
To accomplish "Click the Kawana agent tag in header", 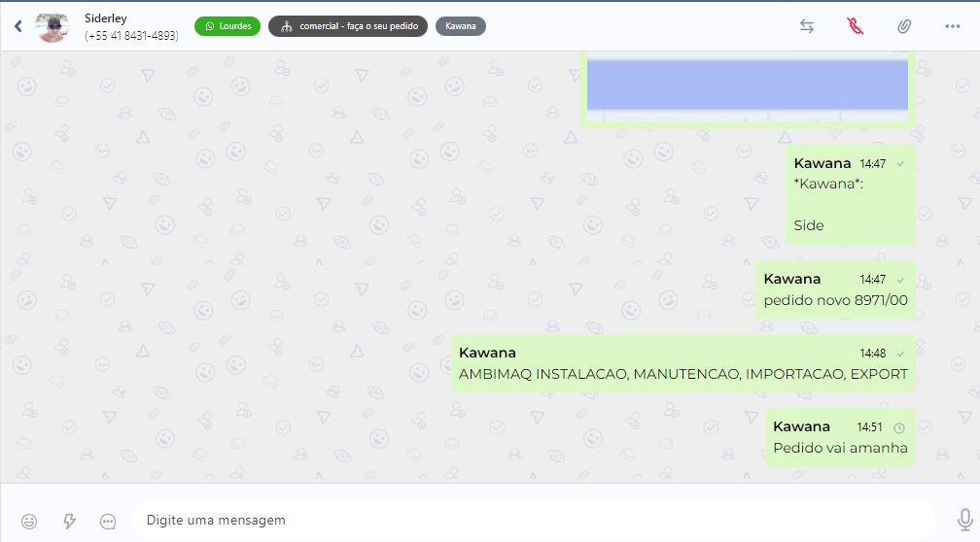I will tap(461, 26).
